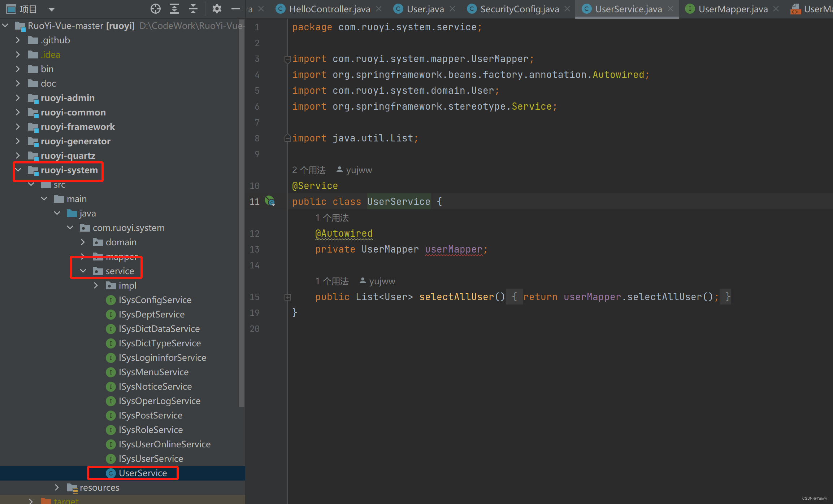
Task: Close the UserService.java tab
Action: coord(671,9)
